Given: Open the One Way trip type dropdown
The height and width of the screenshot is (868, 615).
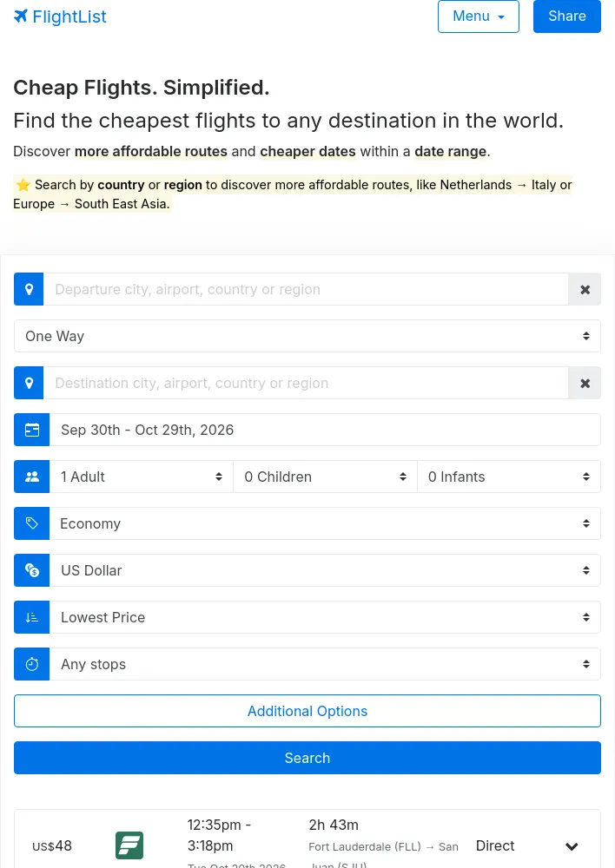Looking at the screenshot, I should point(307,336).
